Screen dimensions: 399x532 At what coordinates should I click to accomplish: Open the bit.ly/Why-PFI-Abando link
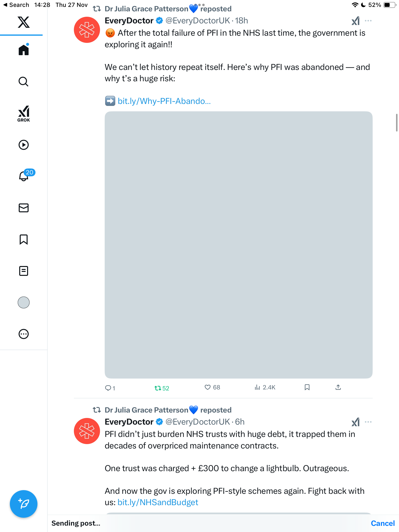(x=164, y=101)
